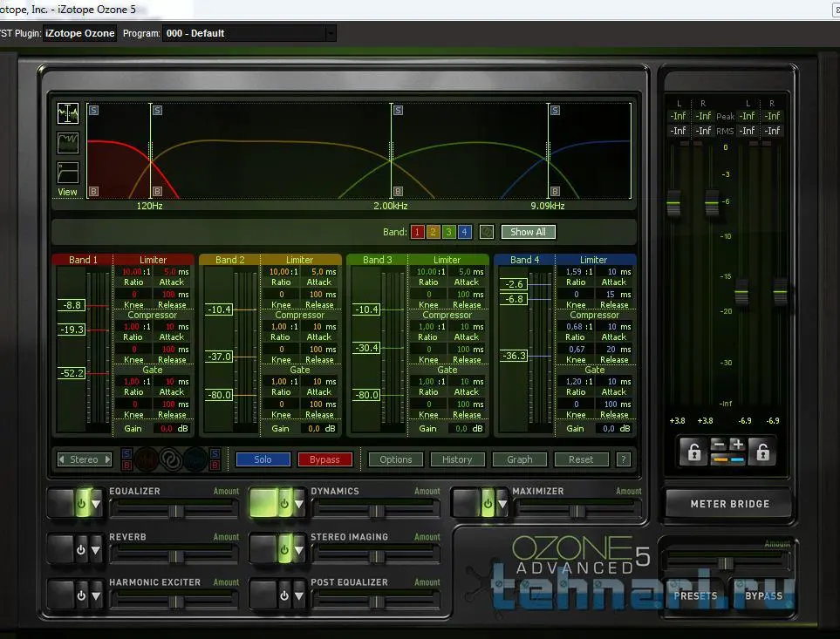This screenshot has width=840, height=639.
Task: Open the Maximizer module dropdown triangle
Action: pos(502,504)
